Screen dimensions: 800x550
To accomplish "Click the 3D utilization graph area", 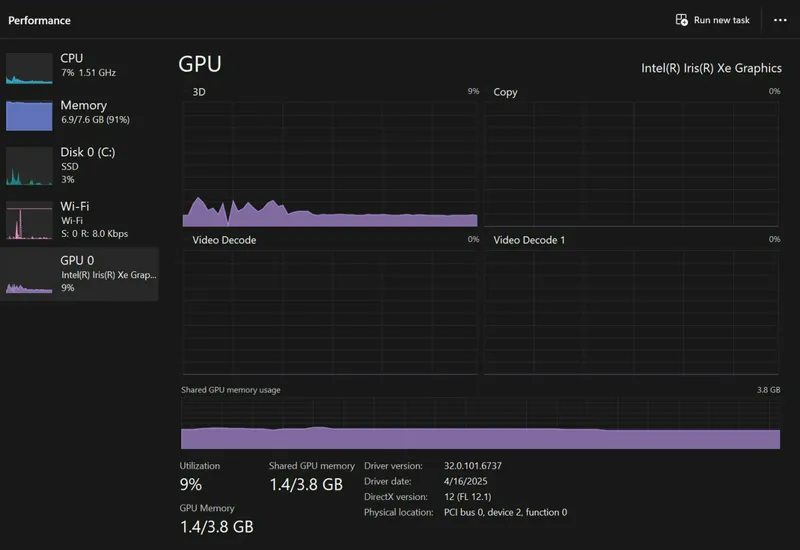I will [x=330, y=164].
